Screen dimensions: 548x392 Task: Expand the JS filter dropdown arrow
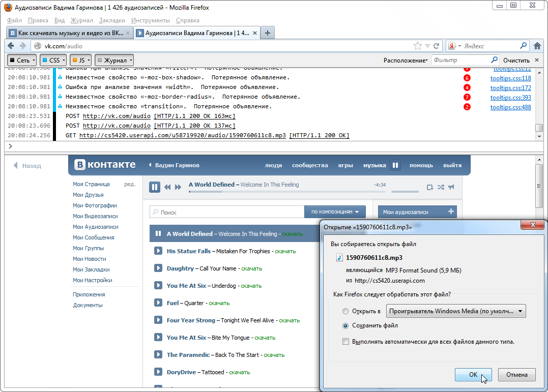(x=89, y=60)
